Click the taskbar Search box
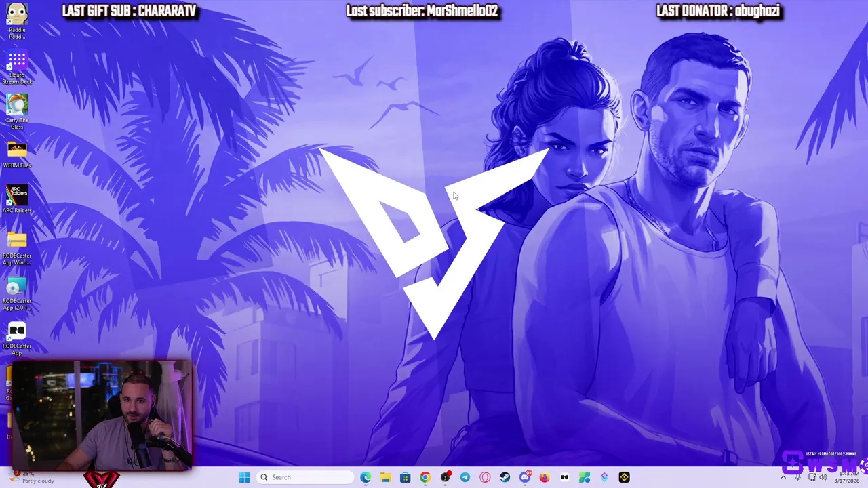868x488 pixels. 305,477
